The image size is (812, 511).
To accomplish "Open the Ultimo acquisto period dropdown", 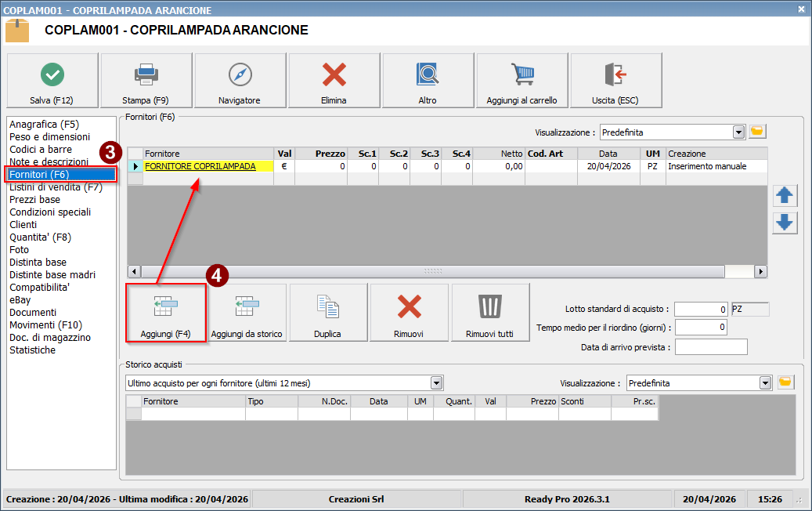I will (x=436, y=383).
